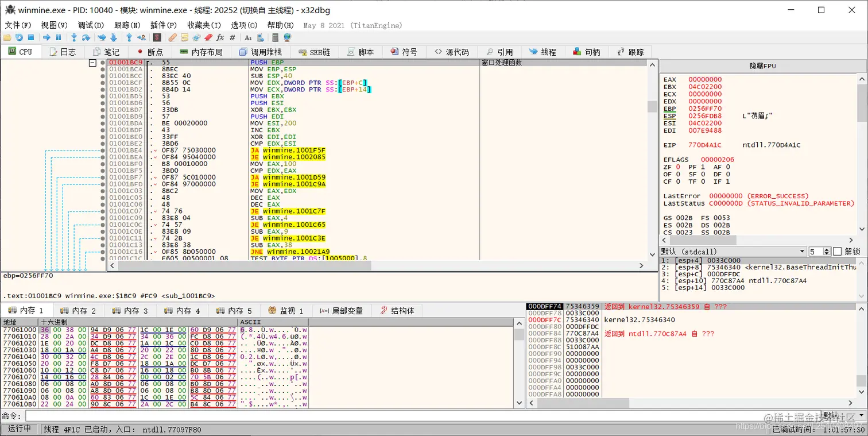Screen dimensions: 868x436
Task: Click the run to user code icon
Action: pos(141,37)
